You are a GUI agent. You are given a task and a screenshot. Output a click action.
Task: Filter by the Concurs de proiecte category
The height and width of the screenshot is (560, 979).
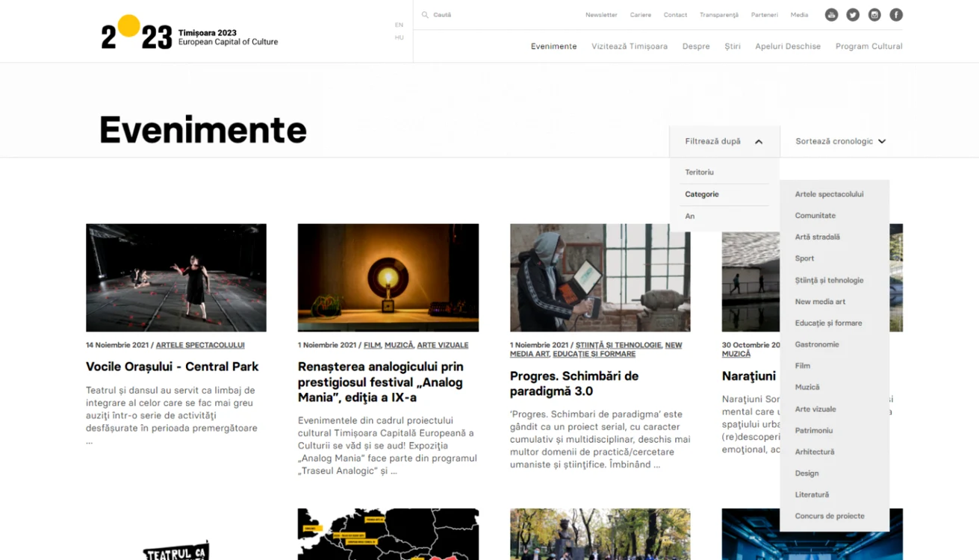coord(830,516)
